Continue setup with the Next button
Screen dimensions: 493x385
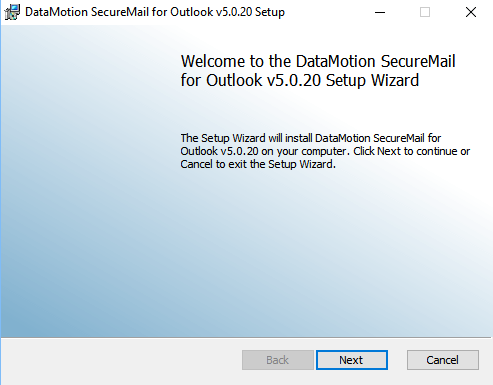352,360
